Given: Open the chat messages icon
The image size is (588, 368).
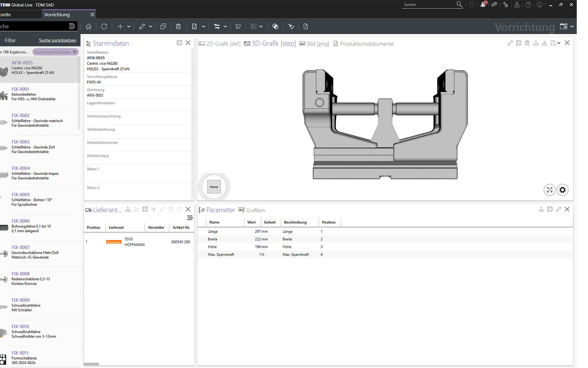Looking at the screenshot, I should [x=494, y=5].
